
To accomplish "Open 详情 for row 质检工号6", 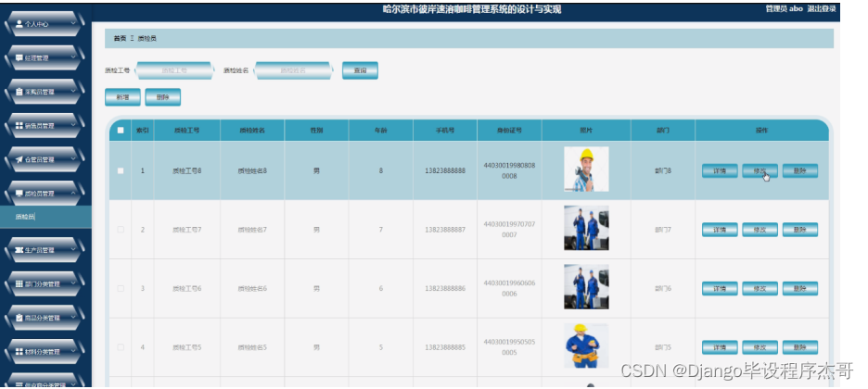I will pyautogui.click(x=720, y=288).
